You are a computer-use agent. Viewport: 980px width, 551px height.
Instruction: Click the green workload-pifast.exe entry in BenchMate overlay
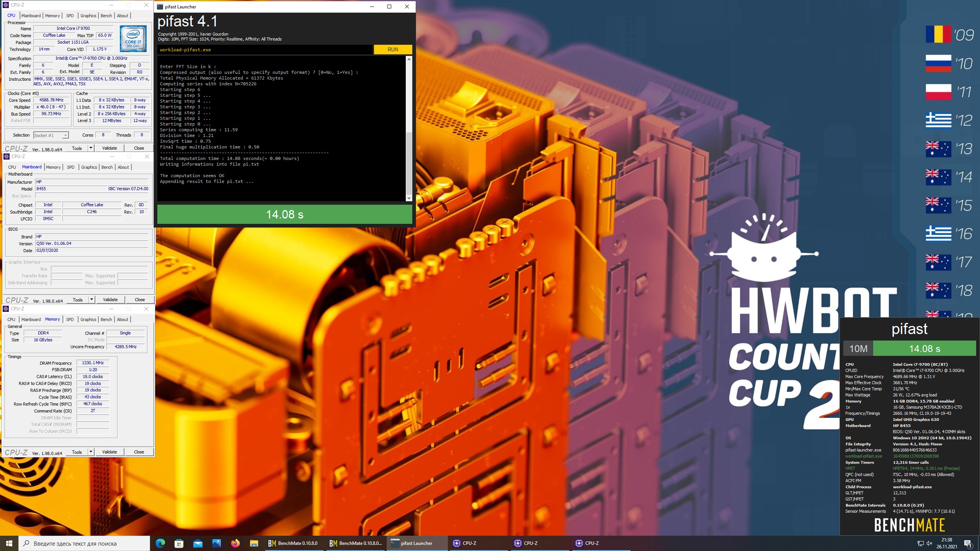coord(864,456)
